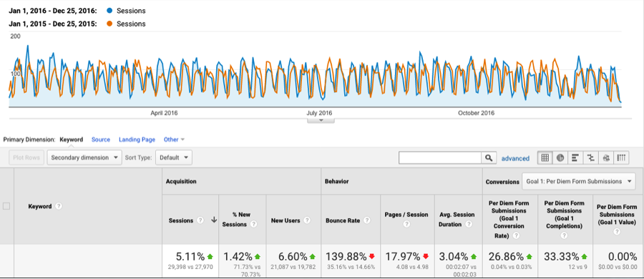This screenshot has width=644, height=279.
Task: Click the blue 2016 Sessions legend dot
Action: pyautogui.click(x=109, y=11)
